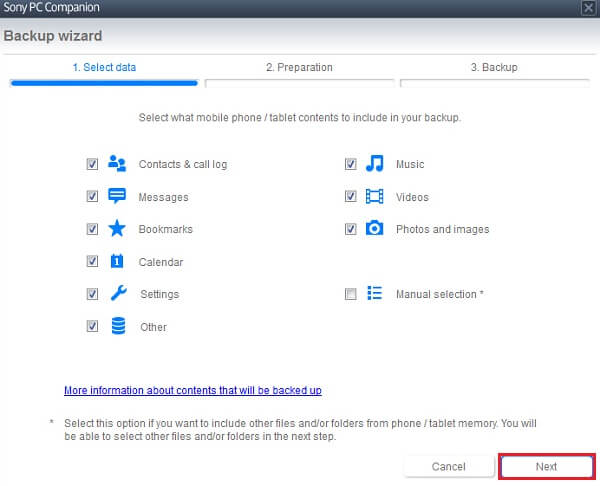
Task: Click the Other database icon
Action: [117, 326]
